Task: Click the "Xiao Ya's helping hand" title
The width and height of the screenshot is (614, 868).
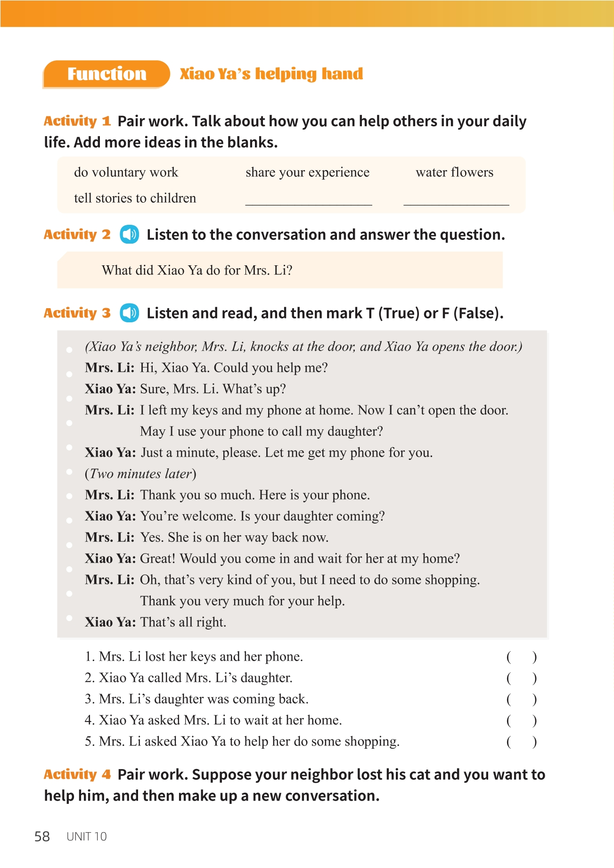Action: click(x=271, y=74)
